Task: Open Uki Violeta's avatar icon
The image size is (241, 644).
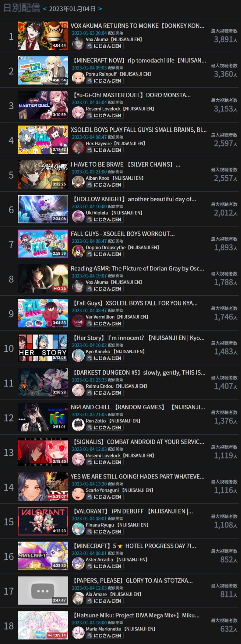Action: [78, 216]
